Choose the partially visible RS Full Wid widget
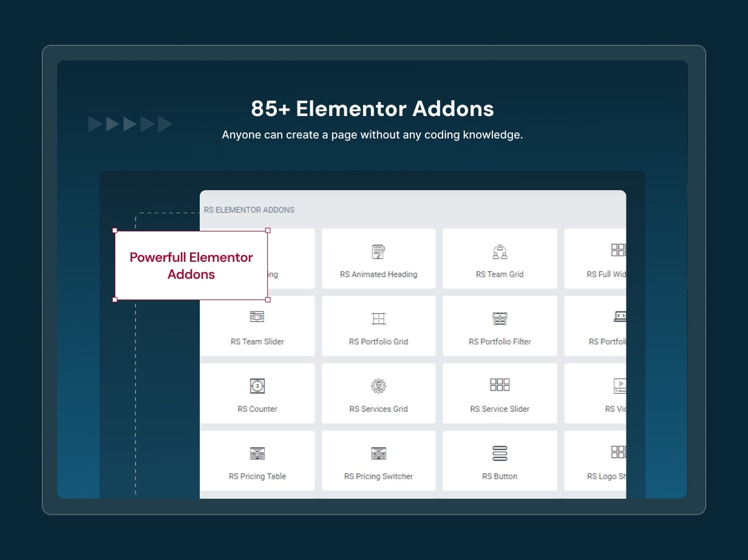 [x=596, y=259]
